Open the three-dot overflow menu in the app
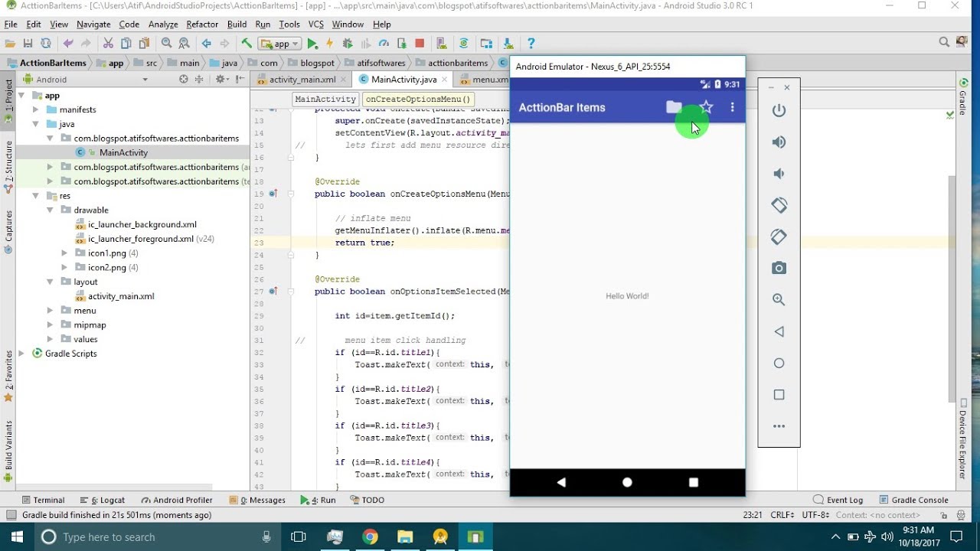This screenshot has height=551, width=980. point(732,107)
